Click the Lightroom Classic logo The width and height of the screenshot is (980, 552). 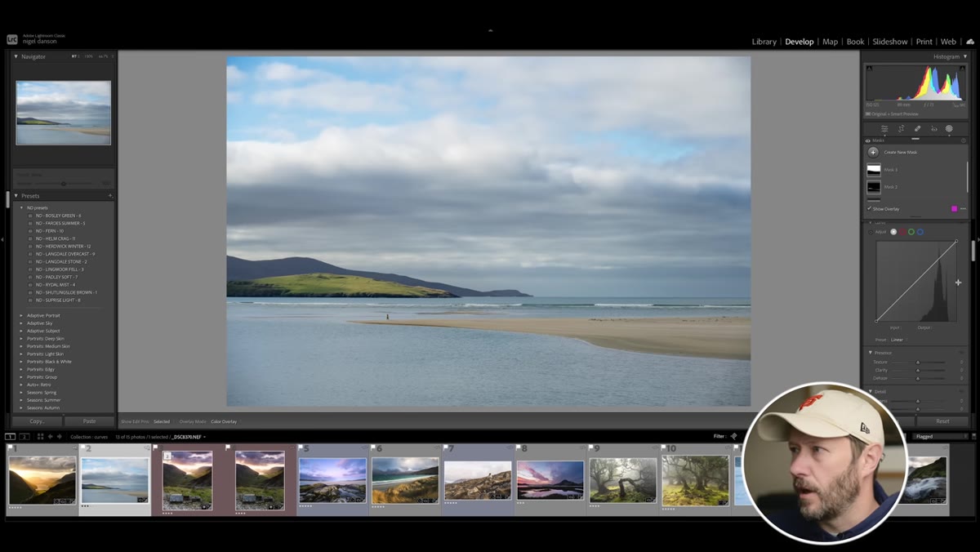coord(12,38)
